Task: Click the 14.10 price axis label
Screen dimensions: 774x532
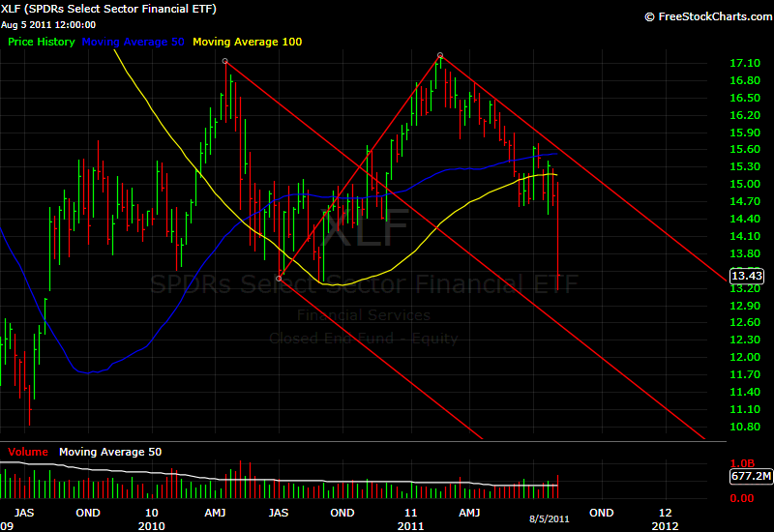Action: 745,236
